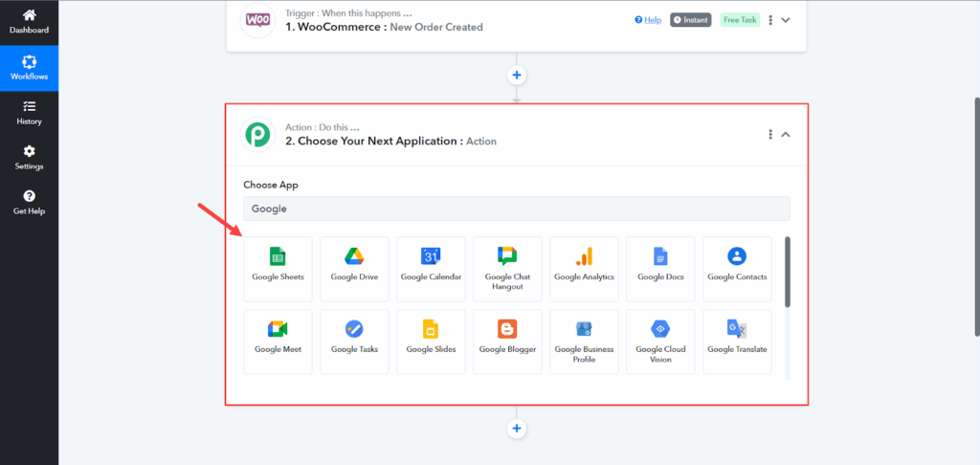
Task: Open the Help link on trigger step
Action: 648,20
